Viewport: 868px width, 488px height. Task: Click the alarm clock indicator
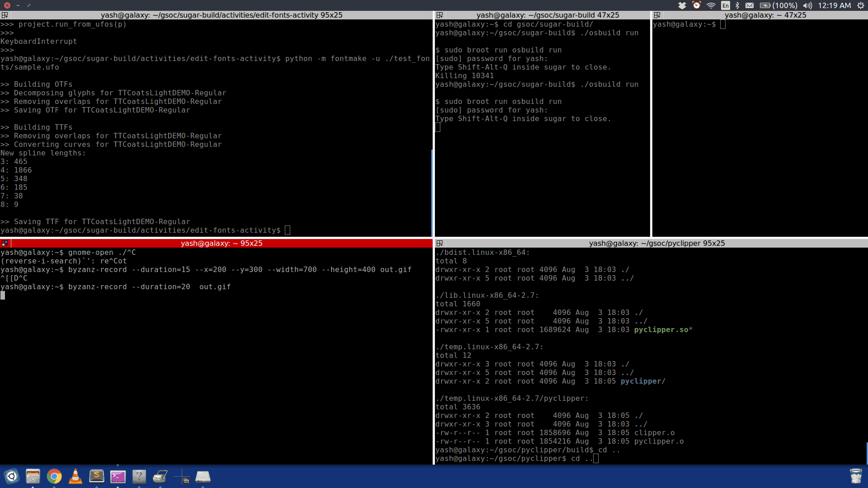click(x=697, y=5)
